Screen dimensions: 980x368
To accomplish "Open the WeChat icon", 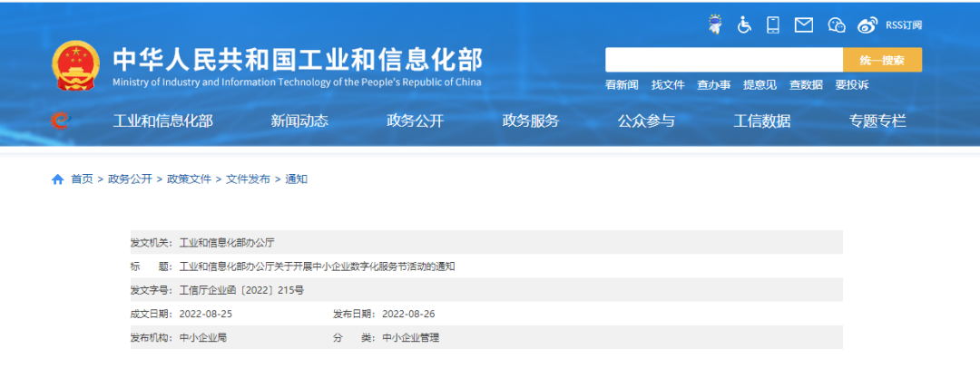I will pyautogui.click(x=837, y=25).
